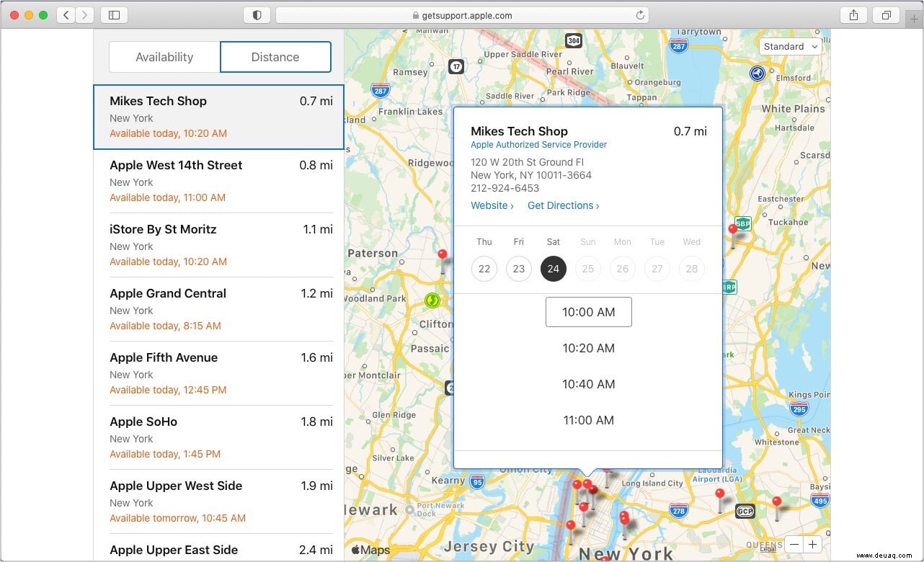Pick the 11:00 AM time slot

coord(589,420)
